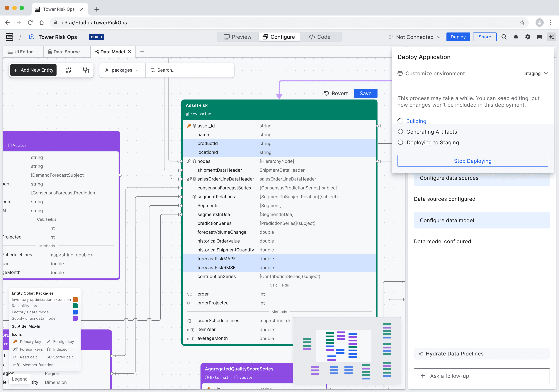Click the search magnifier icon in the top bar
Image resolution: width=559 pixels, height=392 pixels.
click(x=504, y=37)
